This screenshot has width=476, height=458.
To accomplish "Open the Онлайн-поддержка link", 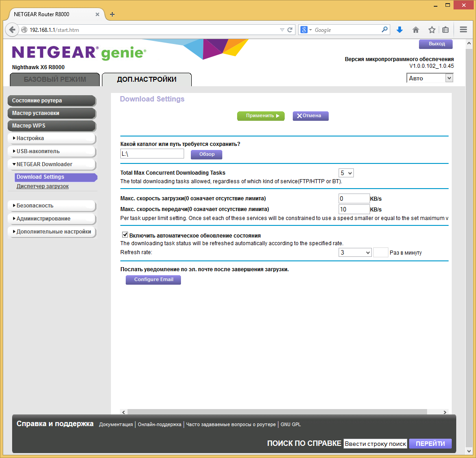I will coord(159,424).
